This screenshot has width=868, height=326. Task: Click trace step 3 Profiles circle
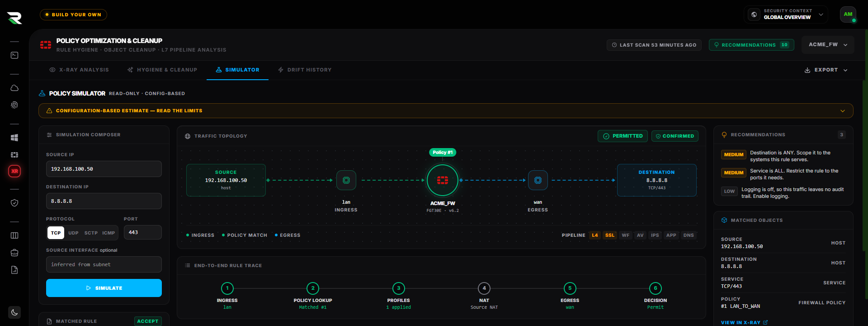pos(399,288)
